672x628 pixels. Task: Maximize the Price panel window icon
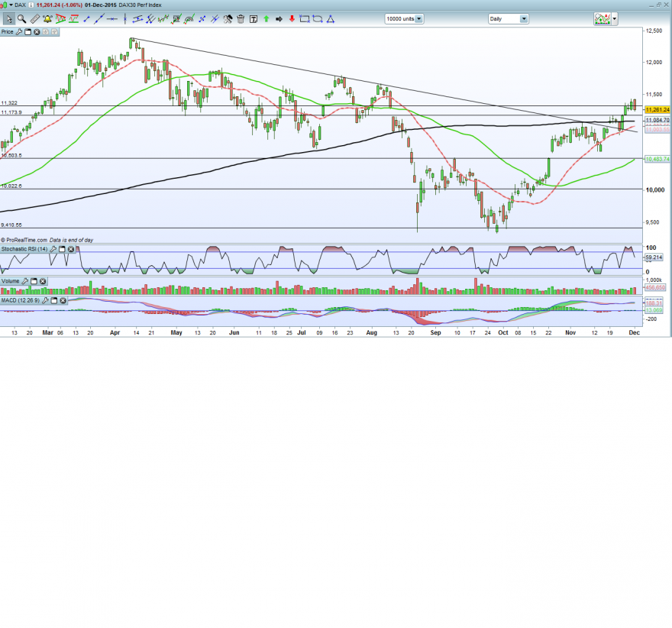(27, 32)
